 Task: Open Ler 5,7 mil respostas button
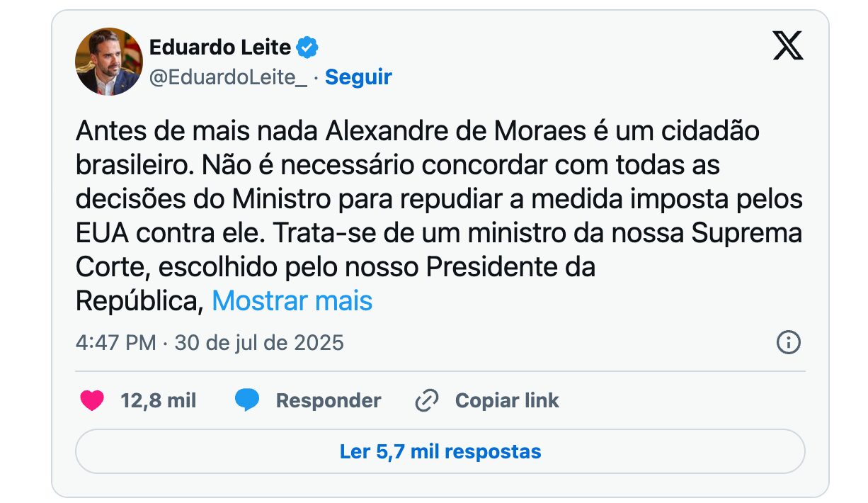click(x=440, y=451)
